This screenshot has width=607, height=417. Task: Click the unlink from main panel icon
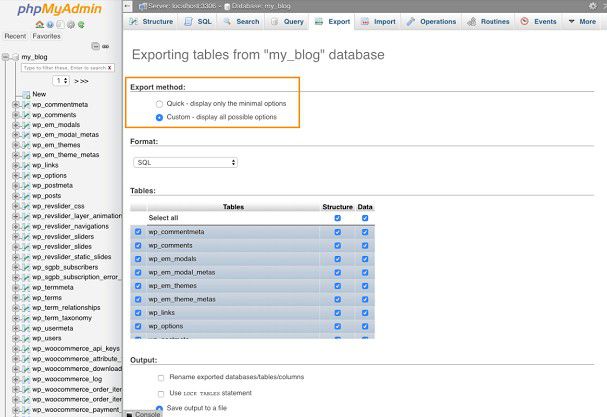point(105,46)
